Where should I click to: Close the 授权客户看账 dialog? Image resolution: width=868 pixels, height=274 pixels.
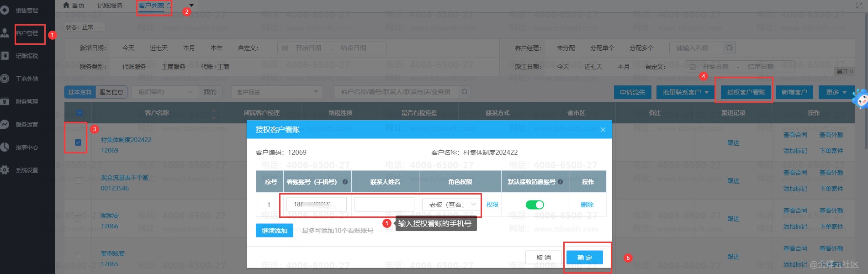603,130
